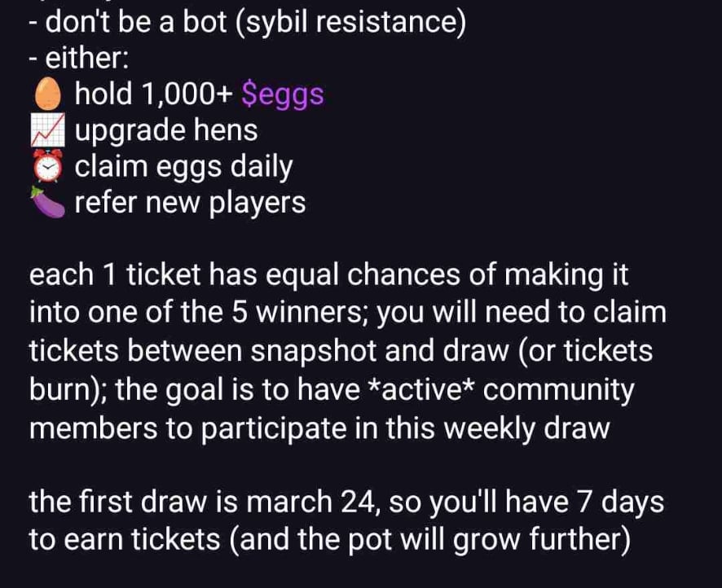The image size is (722, 588).
Task: Click the 'either:' line
Action: point(73,59)
